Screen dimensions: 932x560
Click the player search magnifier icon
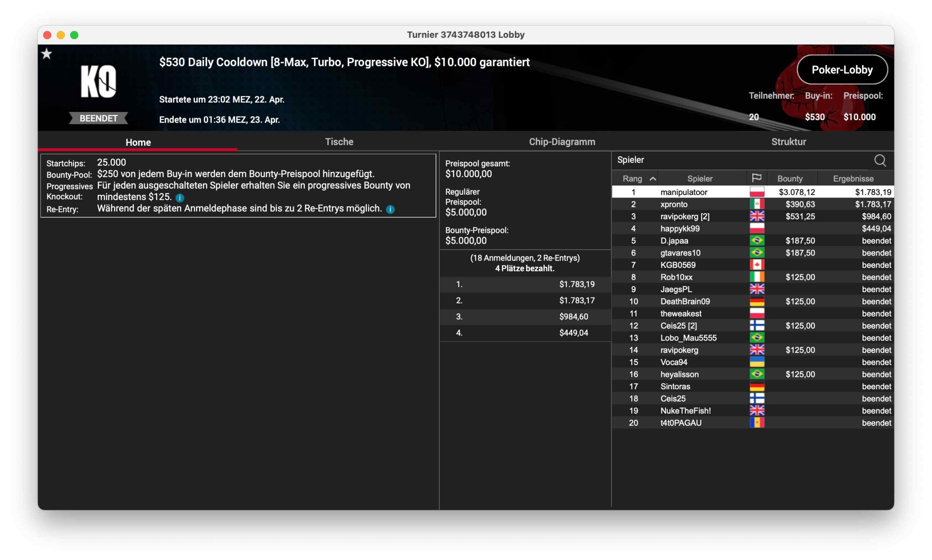(880, 160)
